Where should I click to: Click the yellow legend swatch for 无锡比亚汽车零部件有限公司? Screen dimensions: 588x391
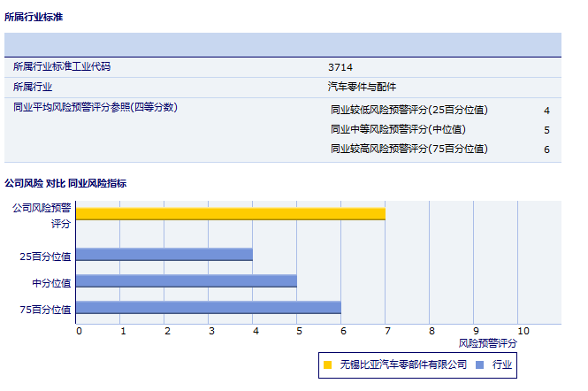tap(328, 364)
